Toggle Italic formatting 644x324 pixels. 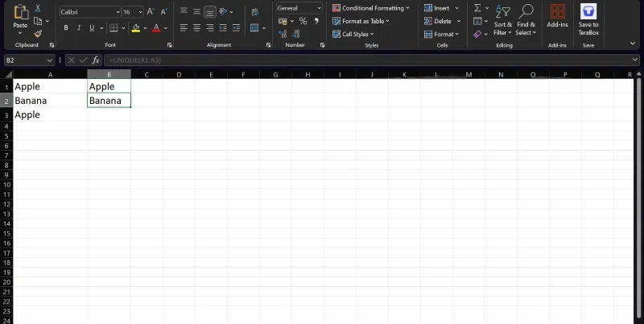79,28
